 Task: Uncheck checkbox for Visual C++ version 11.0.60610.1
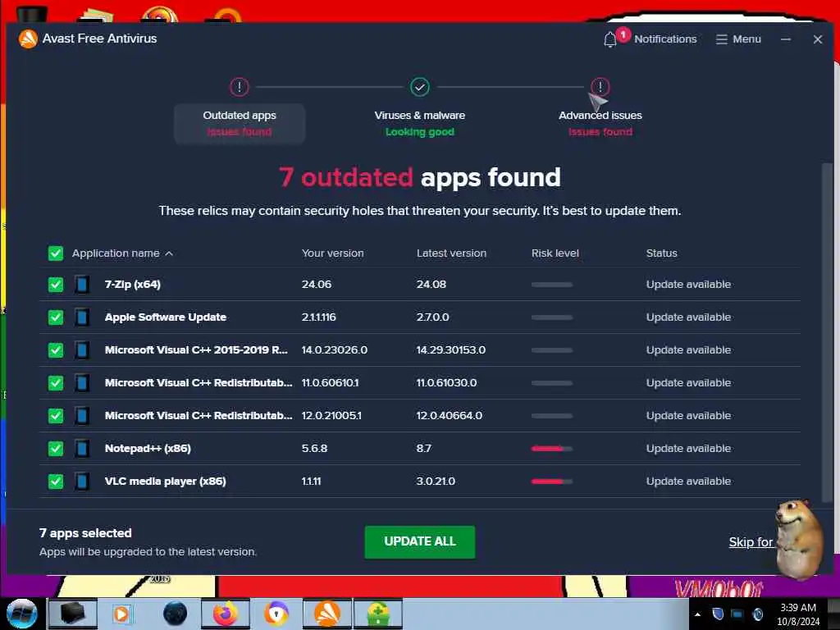[56, 382]
